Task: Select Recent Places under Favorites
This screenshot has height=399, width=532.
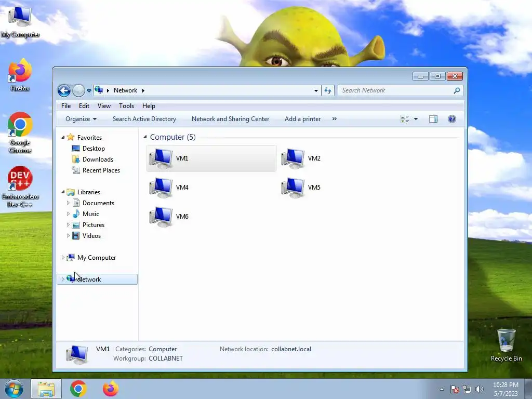Action: coord(101,170)
